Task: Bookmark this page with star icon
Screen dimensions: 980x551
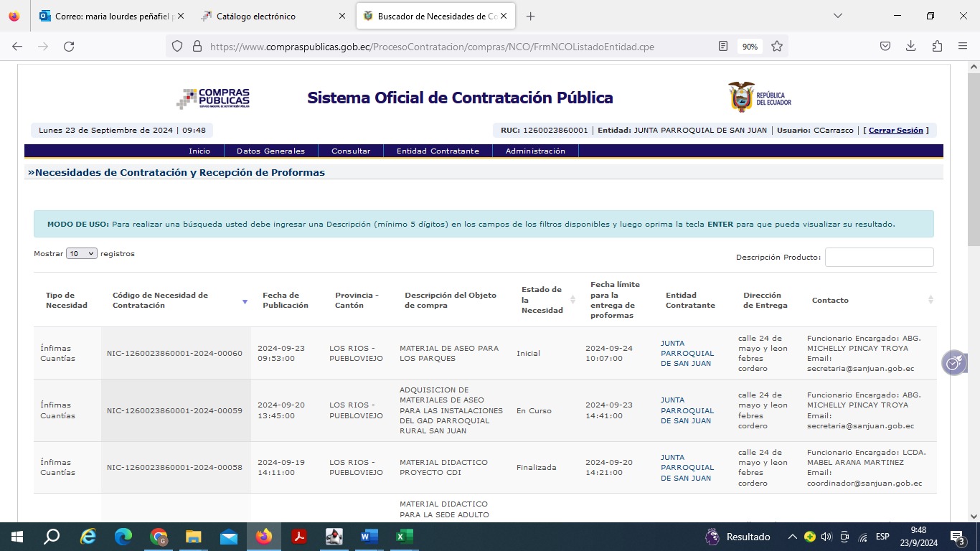Action: coord(776,46)
